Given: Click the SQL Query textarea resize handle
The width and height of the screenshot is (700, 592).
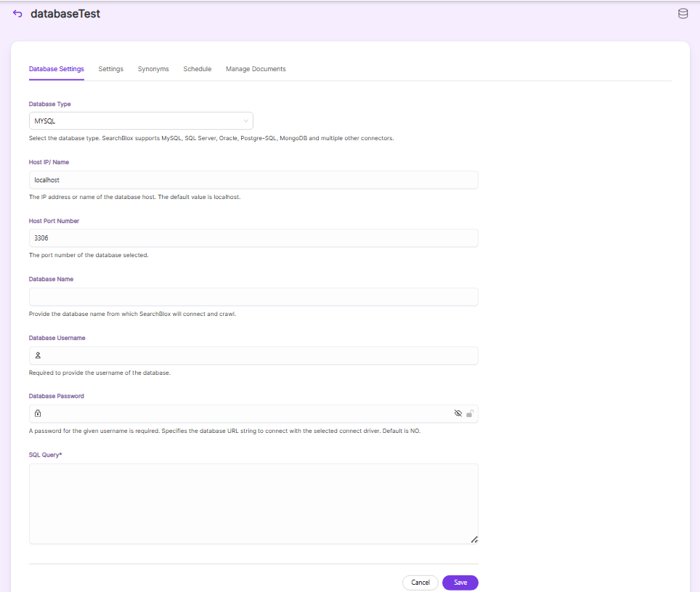Looking at the screenshot, I should 474,540.
